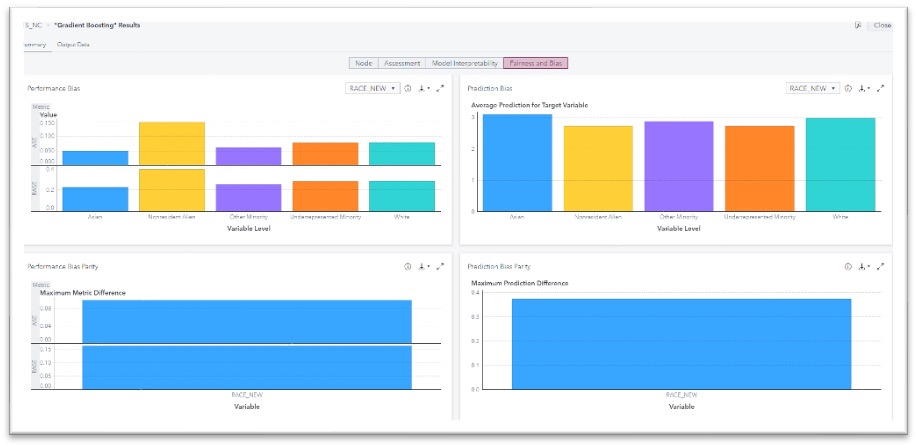This screenshot has width=916, height=445.
Task: Click White bar in Prediction Bias chart
Action: point(840,164)
